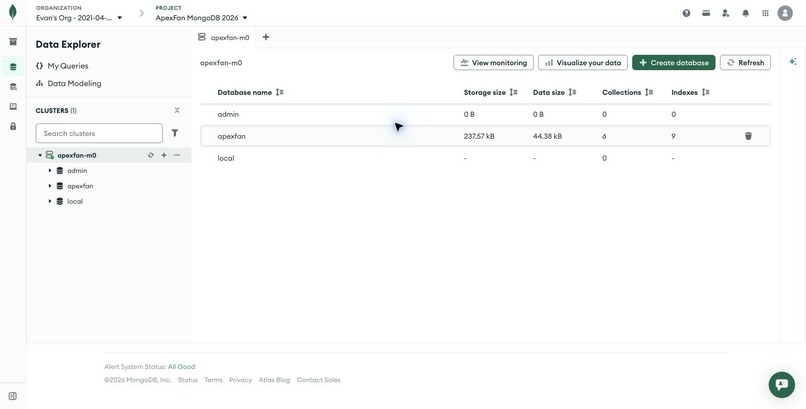Open the user avatar menu
Screen dimensions: 806x409
pyautogui.click(x=785, y=13)
